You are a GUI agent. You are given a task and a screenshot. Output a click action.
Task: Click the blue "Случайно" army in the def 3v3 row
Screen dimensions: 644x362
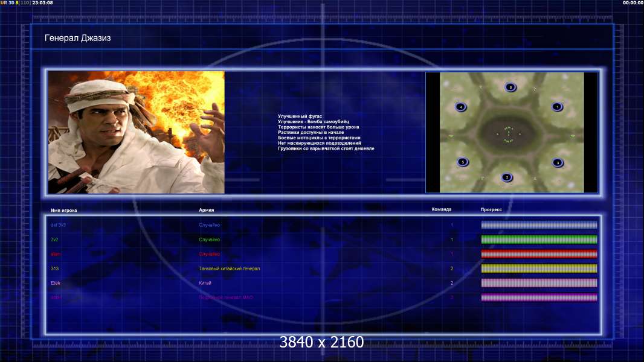pyautogui.click(x=210, y=225)
